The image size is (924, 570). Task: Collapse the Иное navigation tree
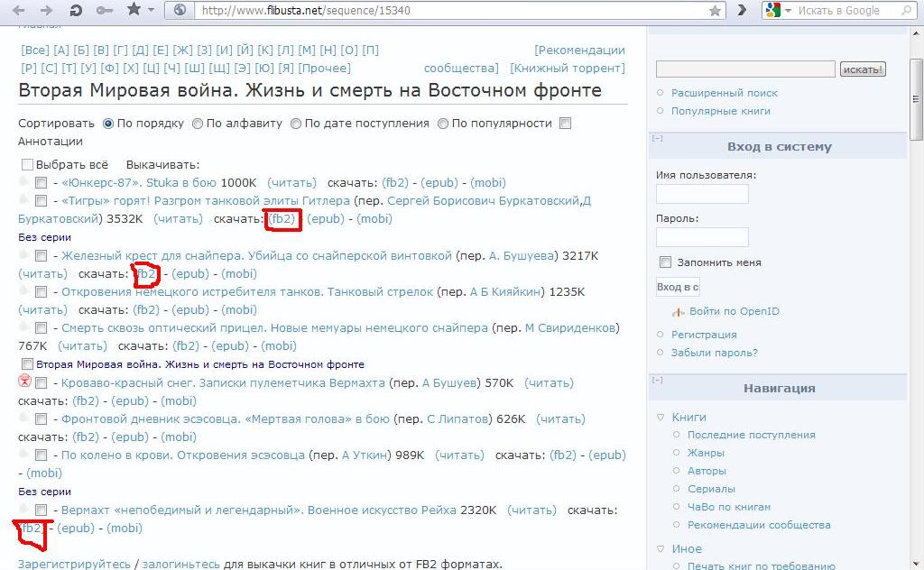661,548
